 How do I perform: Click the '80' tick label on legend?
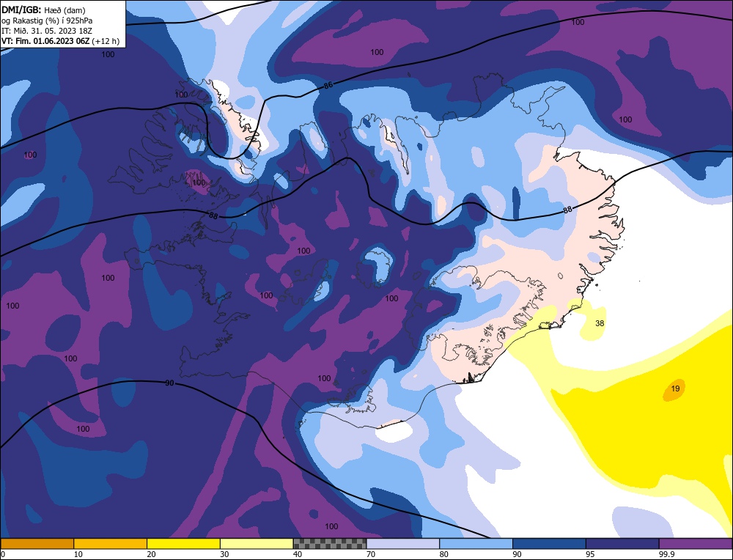(444, 554)
